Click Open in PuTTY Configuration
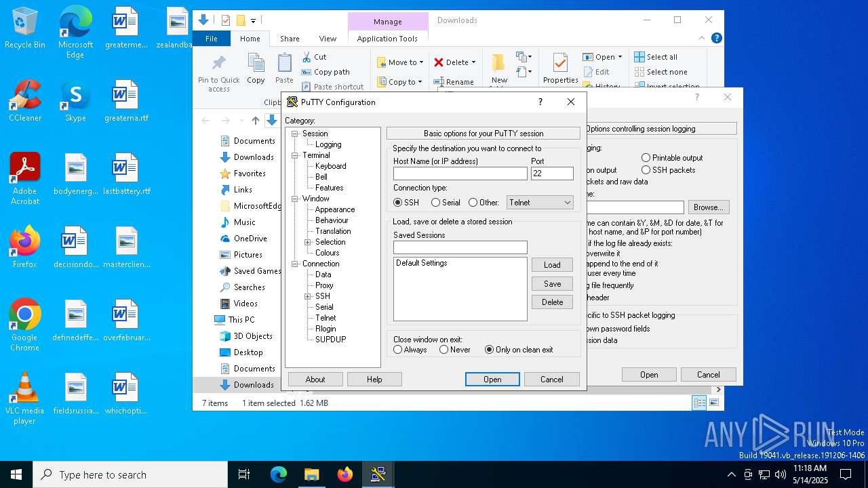868x488 pixels. point(492,380)
